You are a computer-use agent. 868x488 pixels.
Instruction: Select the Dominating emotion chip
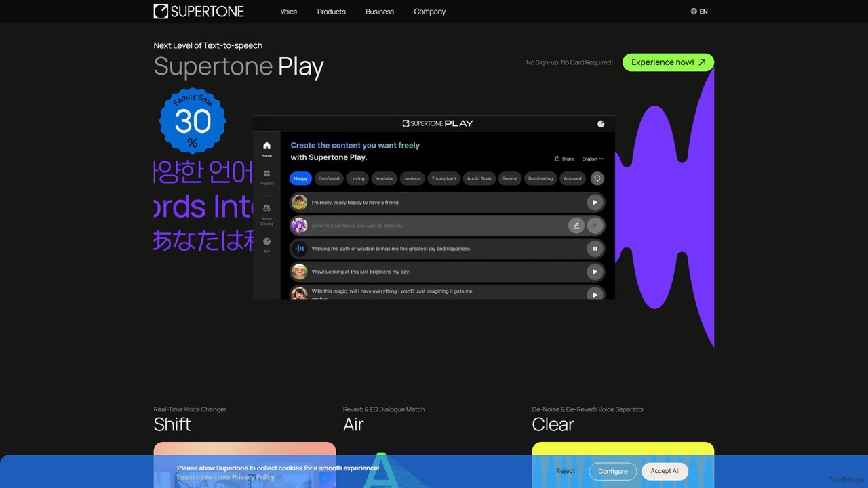(540, 178)
